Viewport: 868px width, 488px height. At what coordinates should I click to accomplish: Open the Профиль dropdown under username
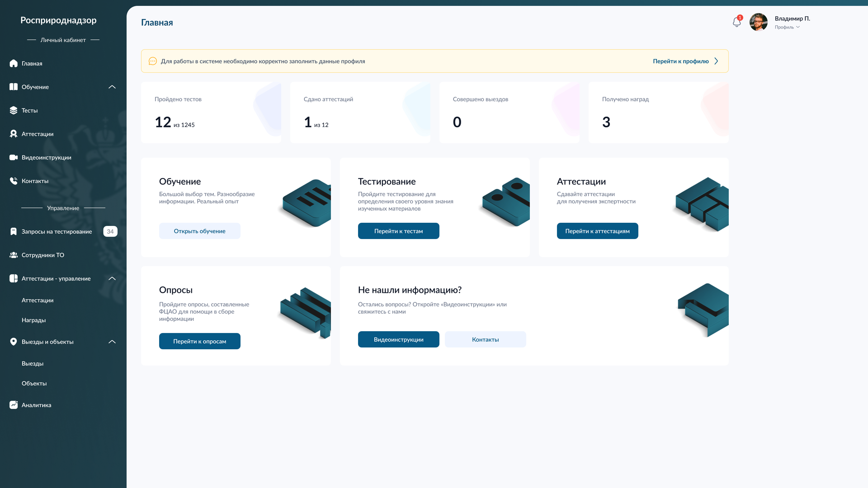tap(787, 28)
